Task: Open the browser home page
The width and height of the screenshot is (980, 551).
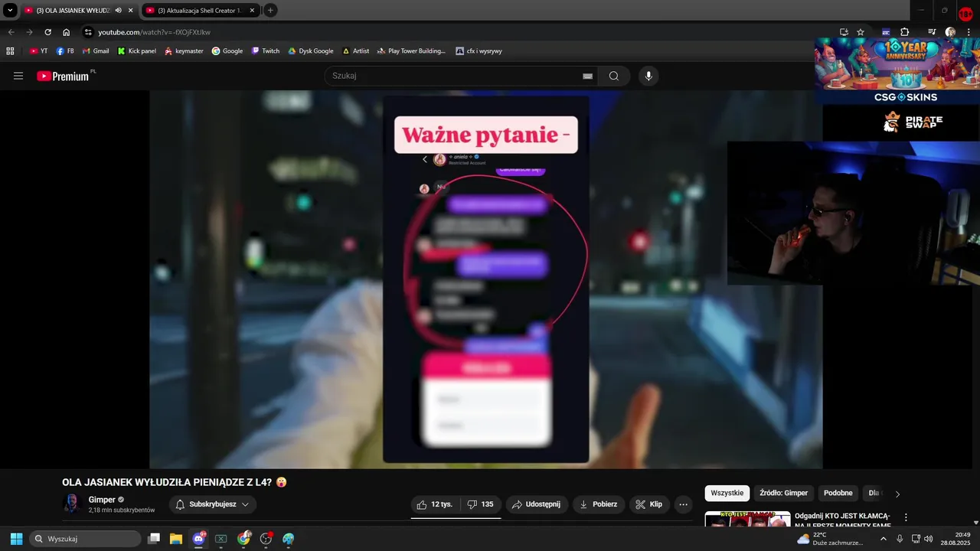Action: pos(66,32)
